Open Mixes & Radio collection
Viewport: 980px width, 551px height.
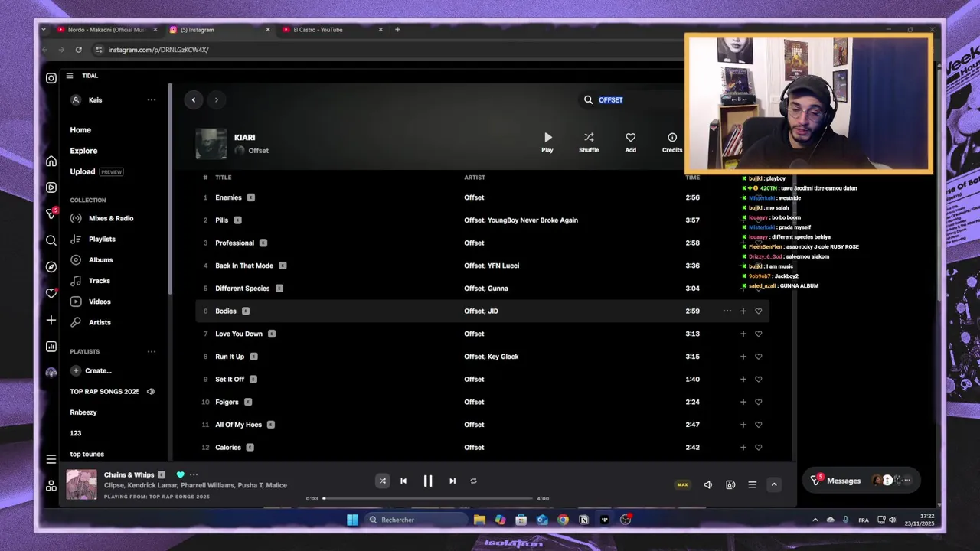111,218
